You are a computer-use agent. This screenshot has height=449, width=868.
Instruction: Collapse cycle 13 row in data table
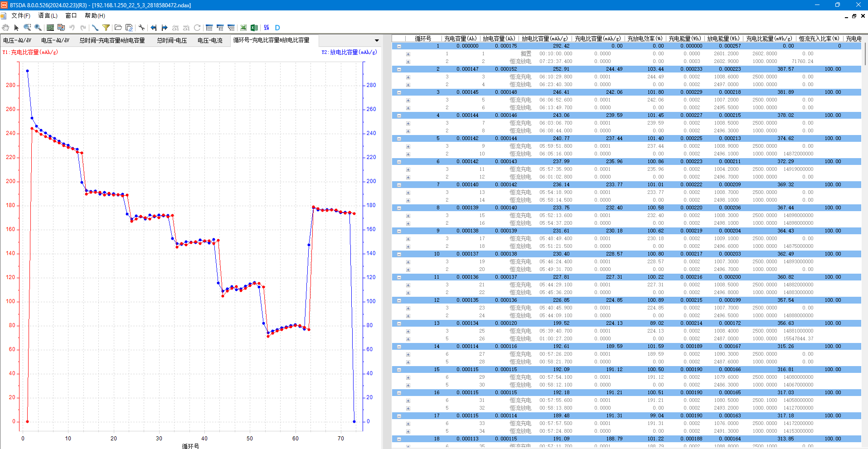tap(399, 323)
